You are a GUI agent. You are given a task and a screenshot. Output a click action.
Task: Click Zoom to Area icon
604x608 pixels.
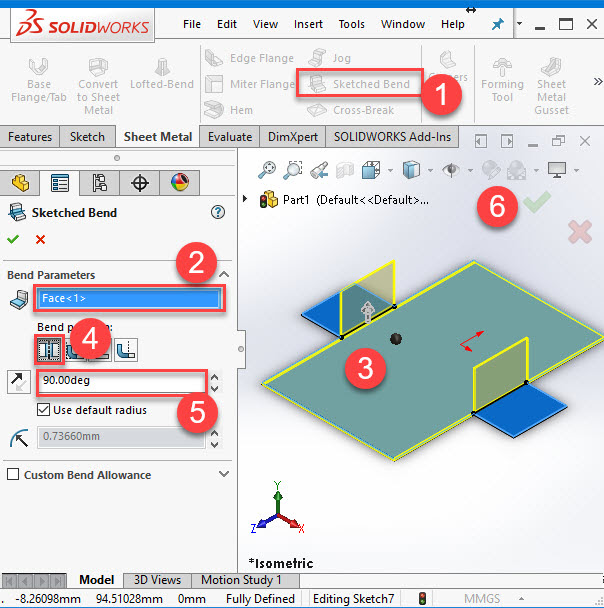click(293, 170)
